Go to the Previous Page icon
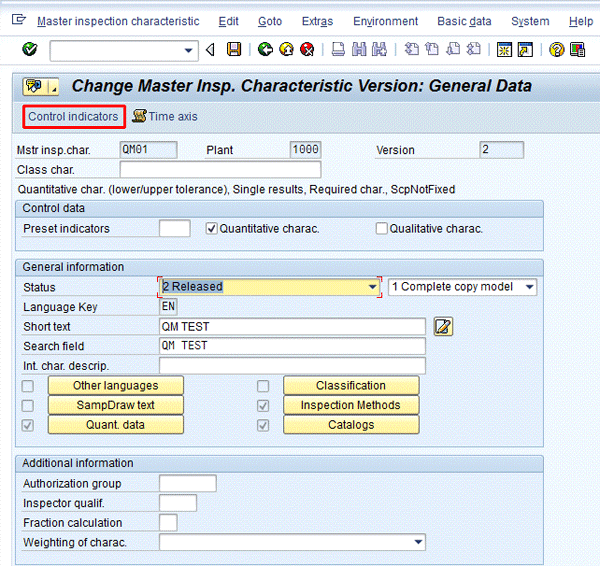The height and width of the screenshot is (566, 600). point(432,49)
